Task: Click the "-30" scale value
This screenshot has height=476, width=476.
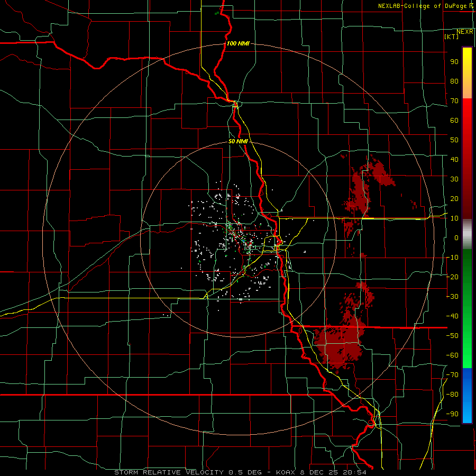Action: [452, 297]
